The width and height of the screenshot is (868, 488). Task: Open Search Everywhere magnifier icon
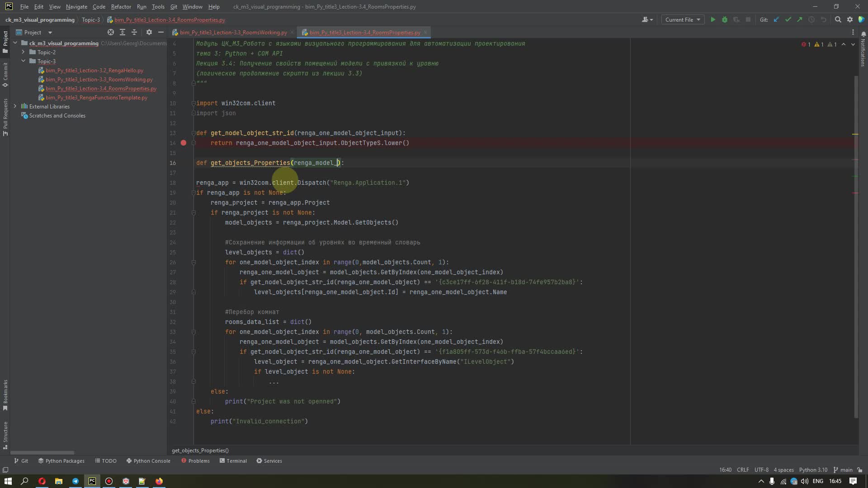point(838,19)
